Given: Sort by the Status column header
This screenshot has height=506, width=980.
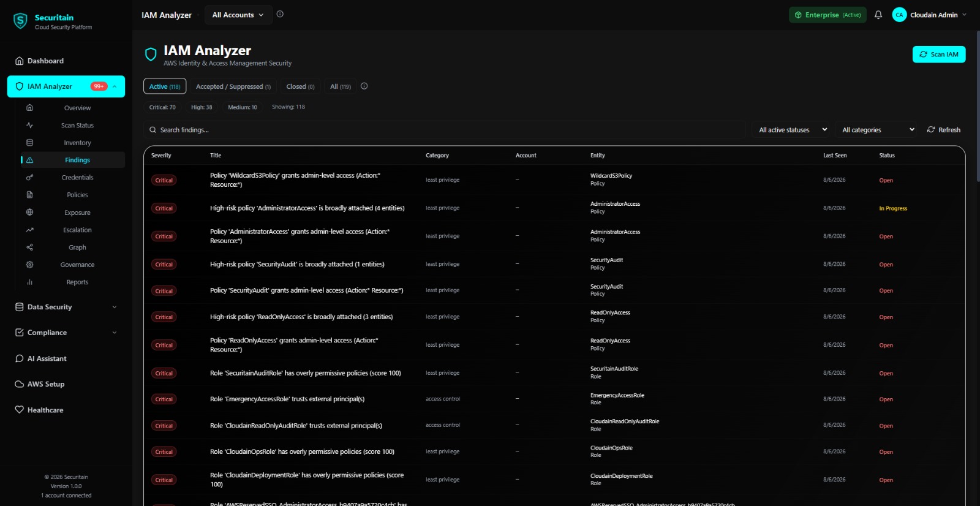Looking at the screenshot, I should click(x=887, y=156).
